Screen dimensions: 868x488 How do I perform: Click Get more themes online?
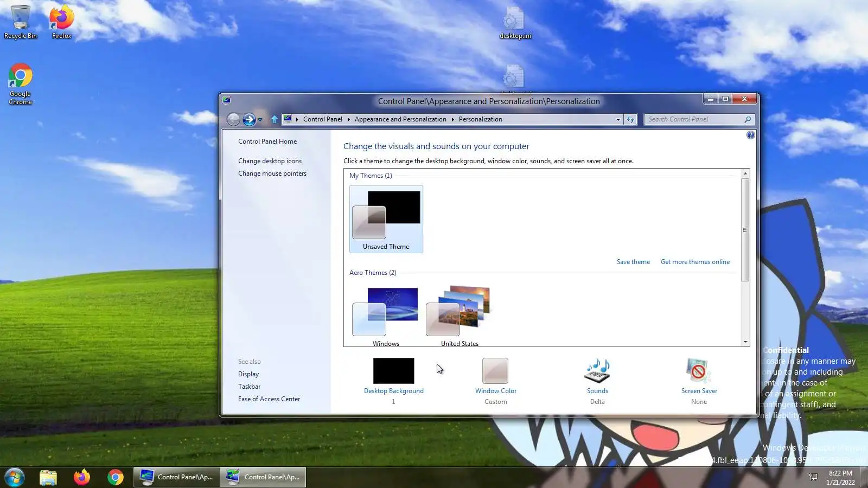(695, 262)
